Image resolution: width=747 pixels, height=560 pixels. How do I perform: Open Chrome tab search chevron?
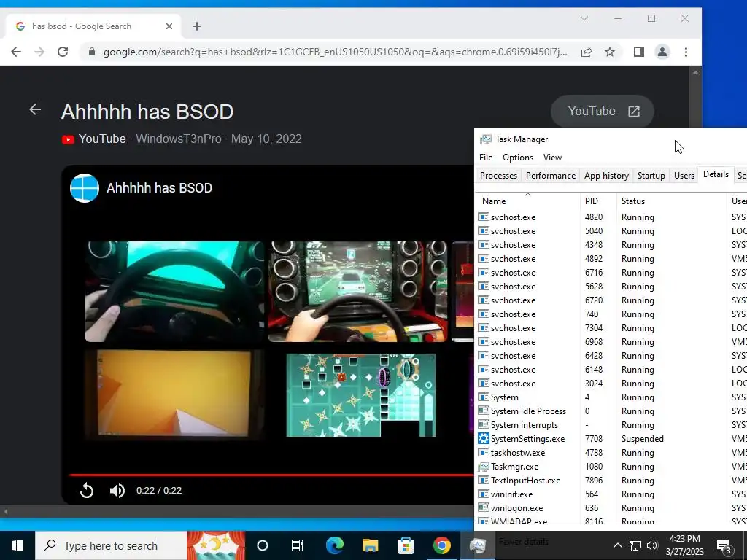[x=584, y=18]
